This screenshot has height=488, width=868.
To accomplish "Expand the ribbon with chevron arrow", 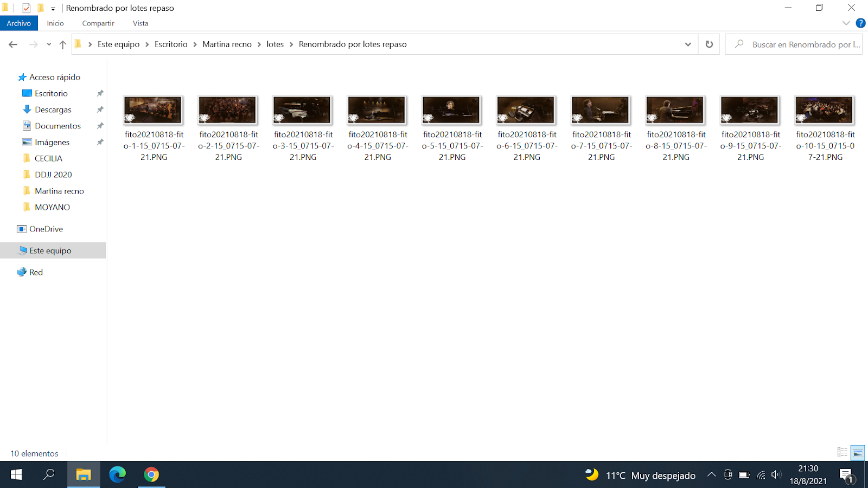I will click(846, 23).
